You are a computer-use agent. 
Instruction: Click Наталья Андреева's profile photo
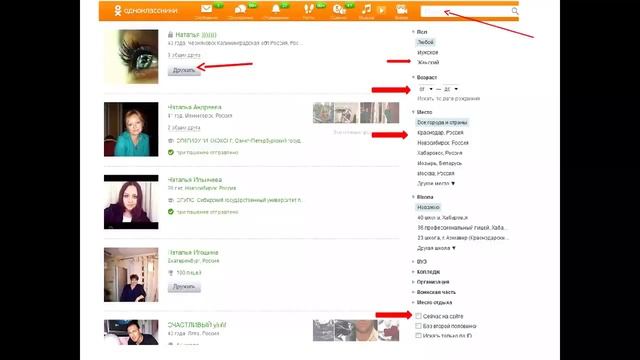coord(131,129)
